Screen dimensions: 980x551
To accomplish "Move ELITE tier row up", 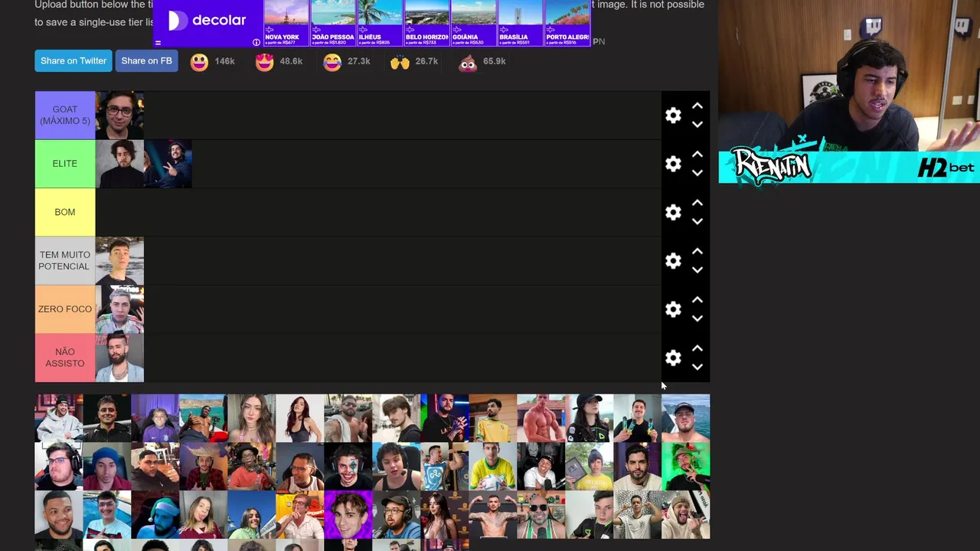I will point(697,154).
